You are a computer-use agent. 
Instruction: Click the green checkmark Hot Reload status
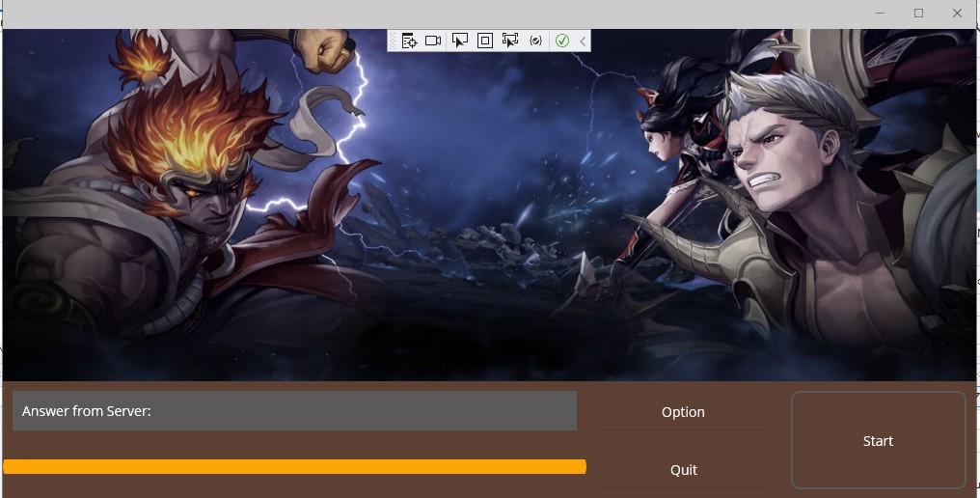pyautogui.click(x=562, y=41)
